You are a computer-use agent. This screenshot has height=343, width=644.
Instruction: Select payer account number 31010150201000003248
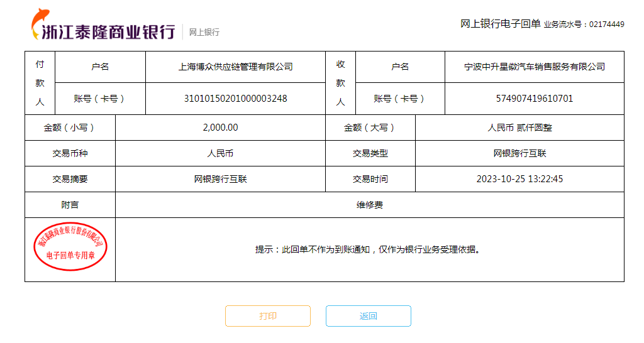pyautogui.click(x=236, y=99)
